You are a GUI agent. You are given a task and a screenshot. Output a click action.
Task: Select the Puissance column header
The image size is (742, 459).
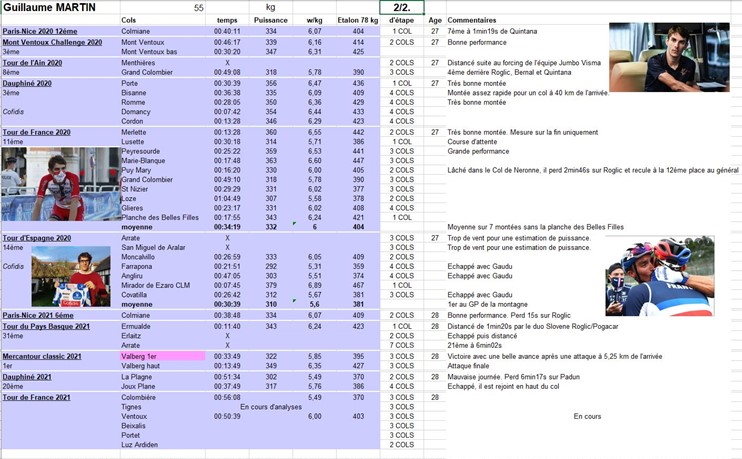tap(271, 20)
